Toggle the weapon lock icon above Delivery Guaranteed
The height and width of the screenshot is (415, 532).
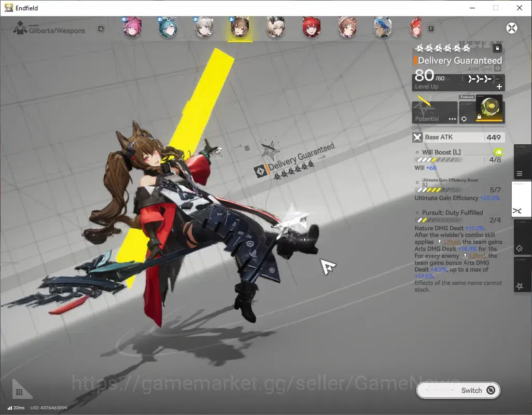coord(497,48)
